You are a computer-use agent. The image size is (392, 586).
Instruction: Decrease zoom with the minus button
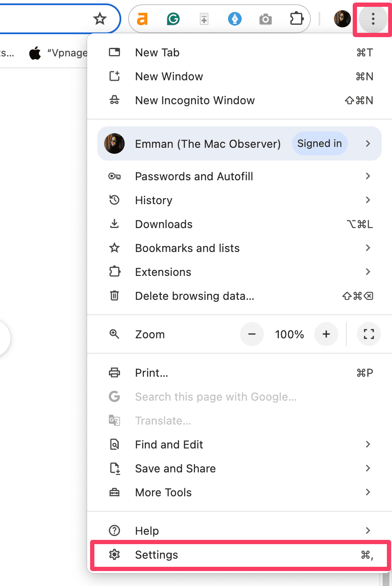click(252, 334)
